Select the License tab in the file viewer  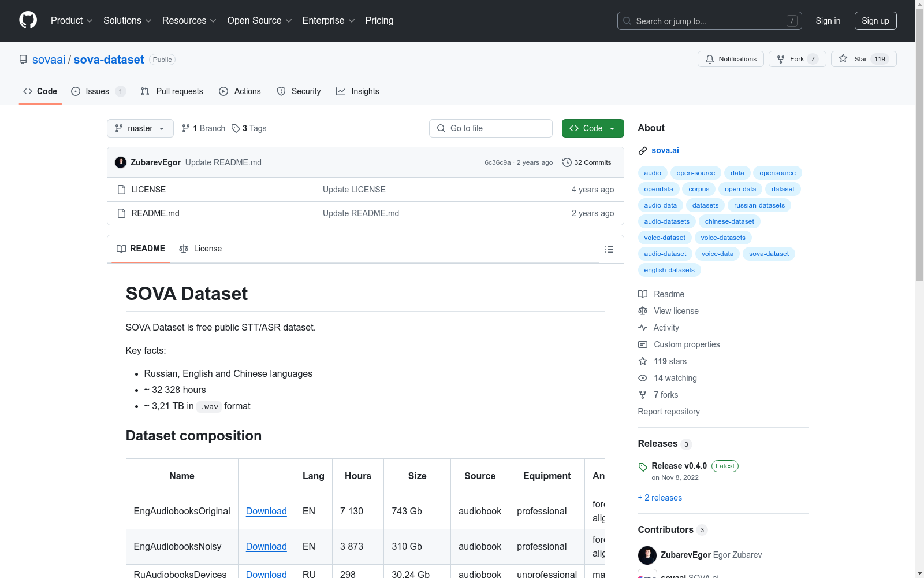[200, 249]
